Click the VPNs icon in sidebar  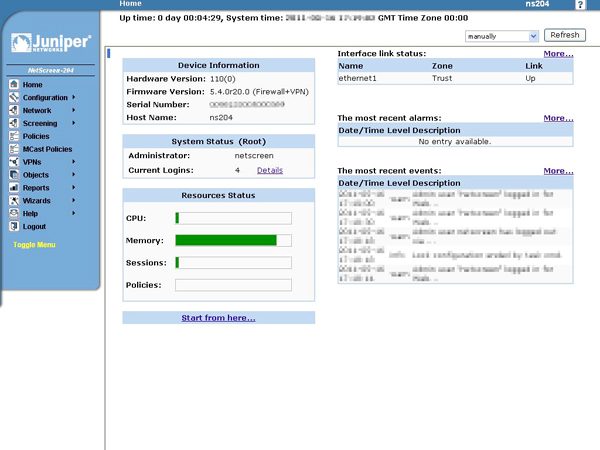click(14, 161)
